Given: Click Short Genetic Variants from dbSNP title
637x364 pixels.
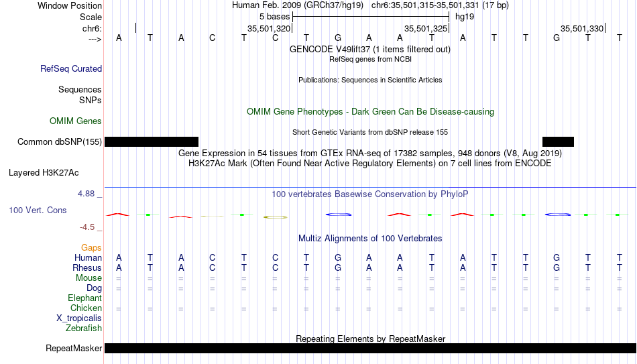Looking at the screenshot, I should (370, 133).
